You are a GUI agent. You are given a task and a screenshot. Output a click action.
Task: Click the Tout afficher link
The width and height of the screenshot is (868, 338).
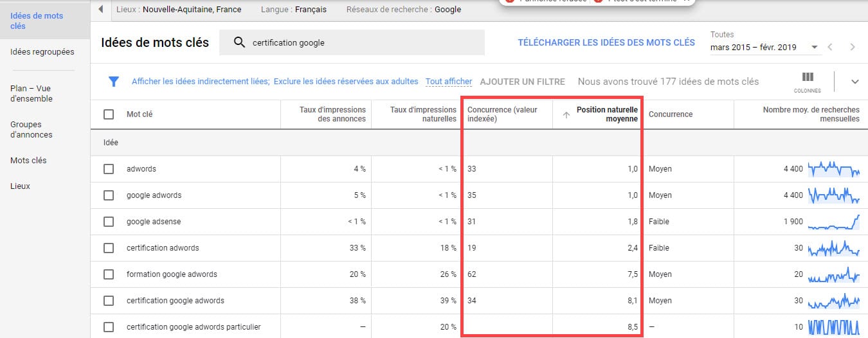(x=449, y=82)
